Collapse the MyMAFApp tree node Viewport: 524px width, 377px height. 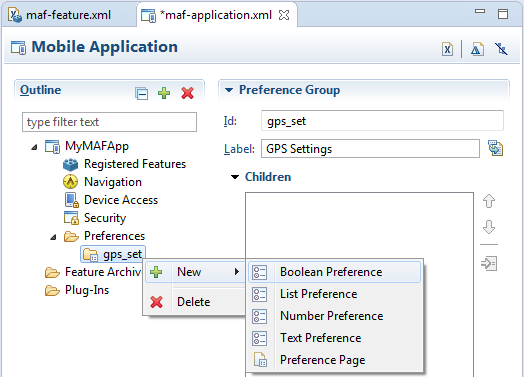point(34,147)
